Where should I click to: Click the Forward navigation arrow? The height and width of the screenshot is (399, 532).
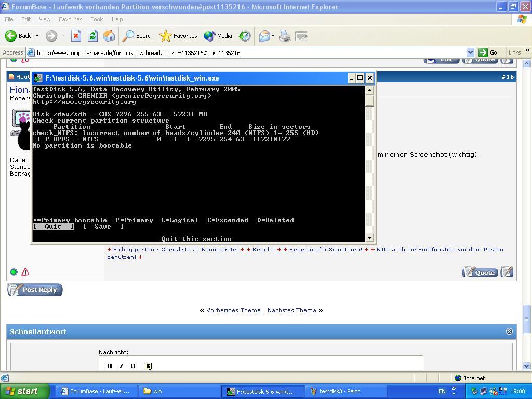(51, 36)
